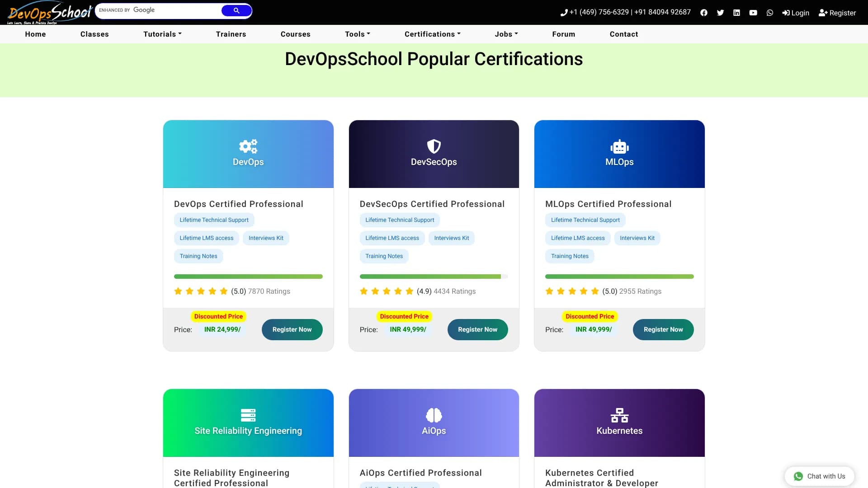Open the Contact menu item
The height and width of the screenshot is (488, 868).
click(x=624, y=34)
